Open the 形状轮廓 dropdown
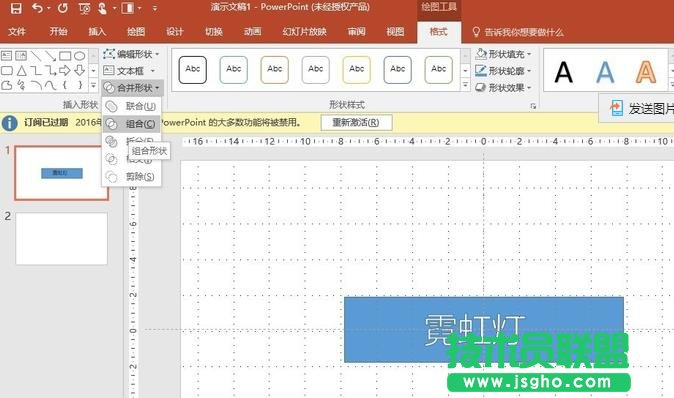Viewport: 674px width, 398px height. tap(503, 71)
